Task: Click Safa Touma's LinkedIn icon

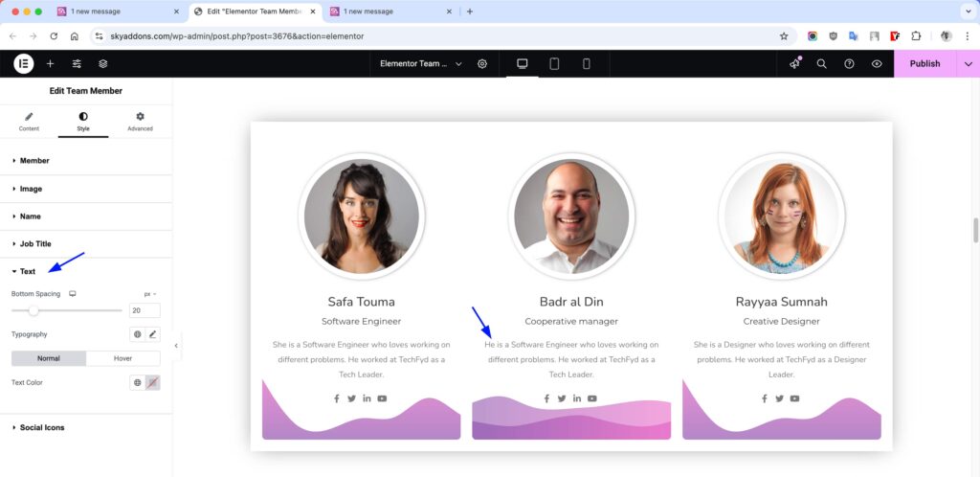Action: (367, 398)
